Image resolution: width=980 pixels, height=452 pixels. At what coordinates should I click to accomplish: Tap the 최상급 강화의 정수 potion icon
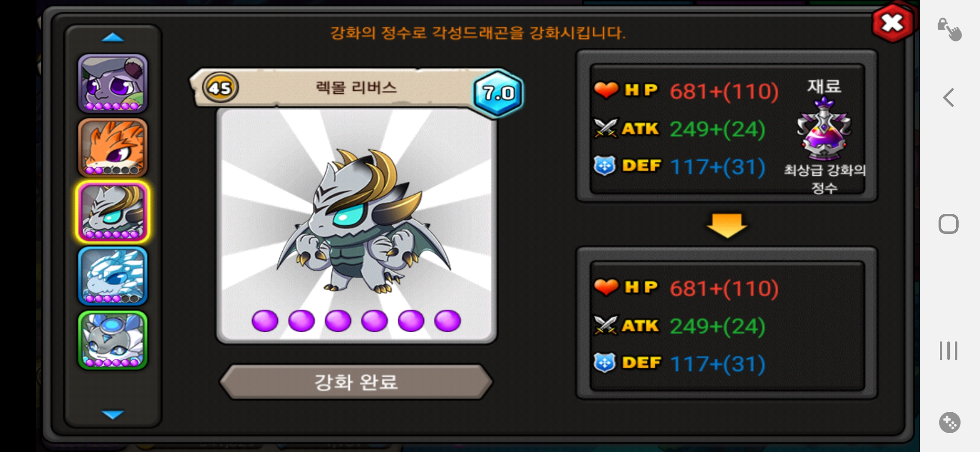[x=824, y=129]
